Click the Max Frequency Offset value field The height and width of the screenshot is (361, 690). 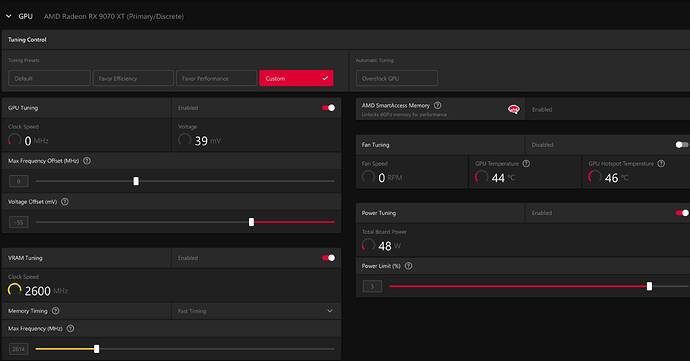(x=18, y=181)
